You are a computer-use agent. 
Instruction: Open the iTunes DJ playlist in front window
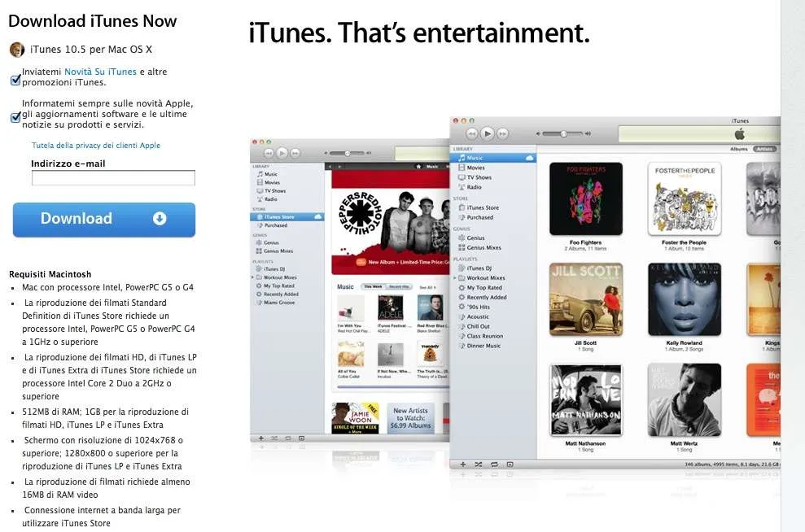pos(479,268)
